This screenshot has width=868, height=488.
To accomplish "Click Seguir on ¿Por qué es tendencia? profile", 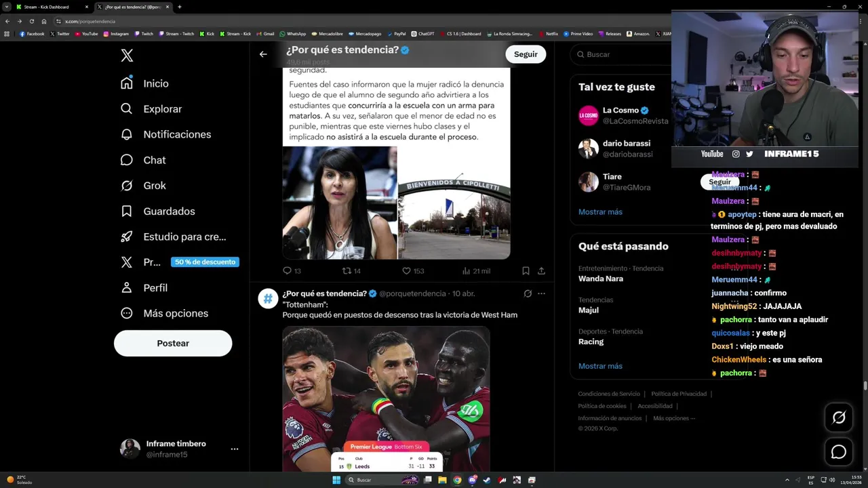I will click(x=526, y=54).
